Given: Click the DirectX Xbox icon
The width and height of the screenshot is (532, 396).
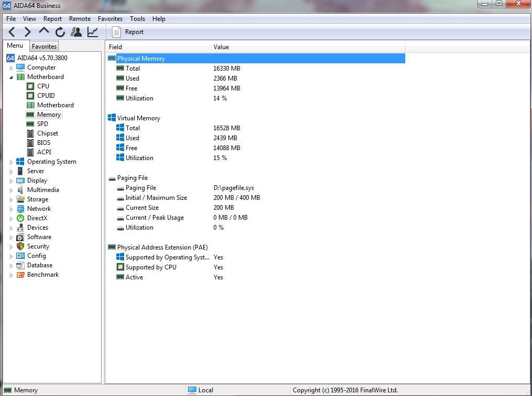Looking at the screenshot, I should coord(20,218).
